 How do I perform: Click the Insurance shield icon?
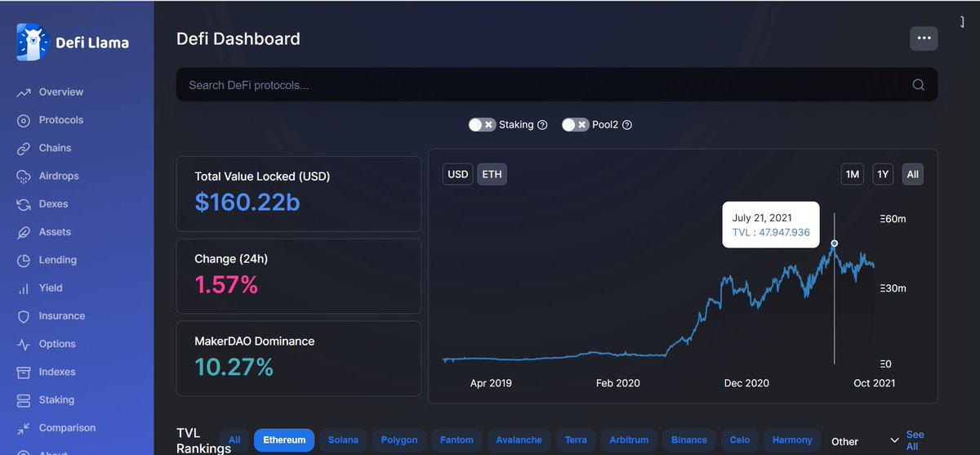point(23,316)
